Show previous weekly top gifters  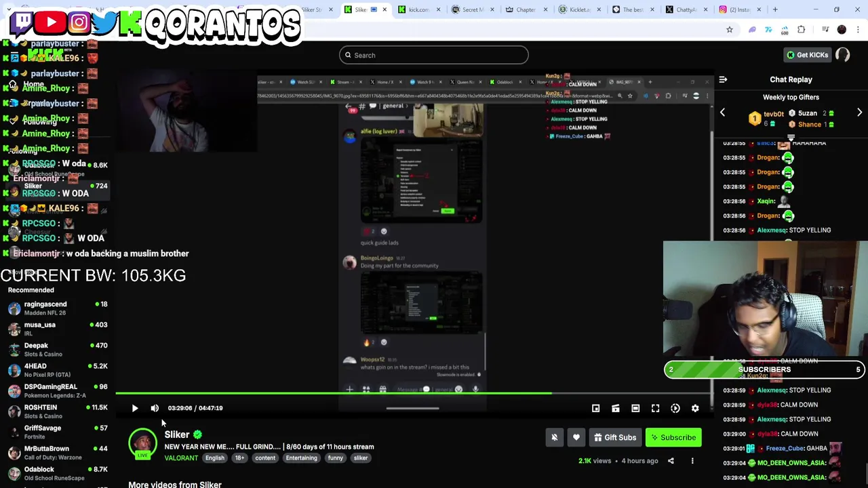(x=722, y=113)
